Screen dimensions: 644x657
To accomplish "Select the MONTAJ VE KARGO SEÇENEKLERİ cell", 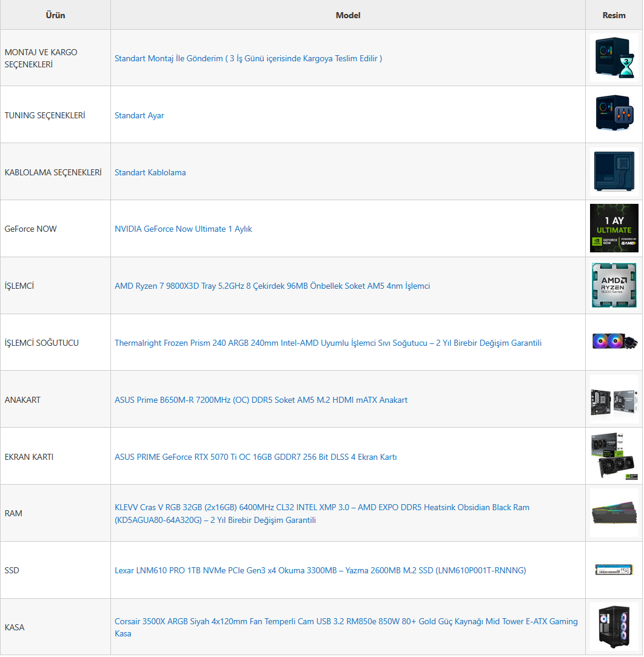I will click(x=55, y=58).
